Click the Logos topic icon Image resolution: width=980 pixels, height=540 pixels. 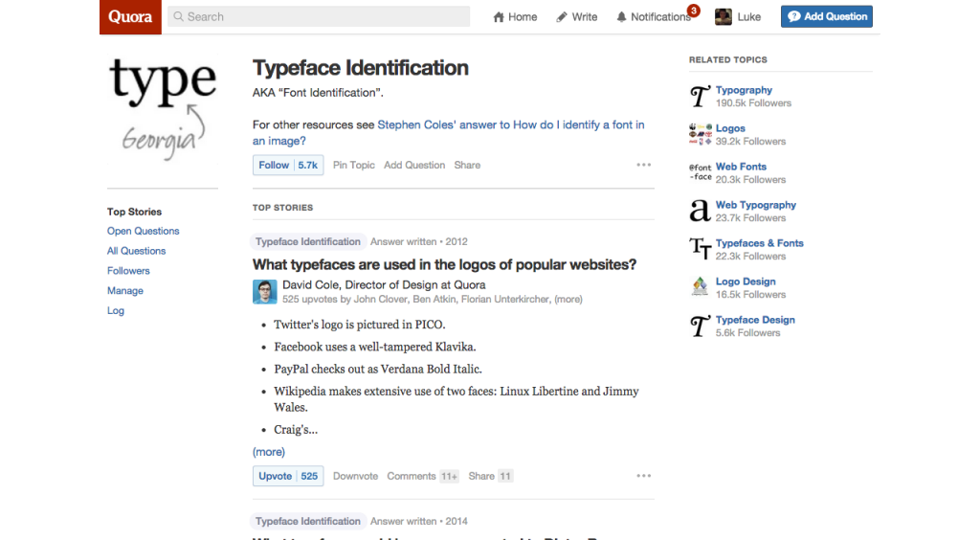pyautogui.click(x=700, y=134)
